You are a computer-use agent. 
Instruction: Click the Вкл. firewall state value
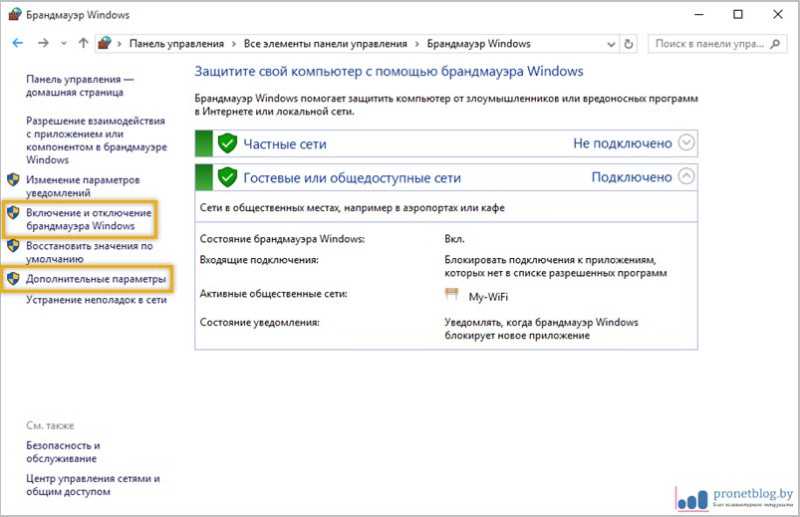pos(455,239)
